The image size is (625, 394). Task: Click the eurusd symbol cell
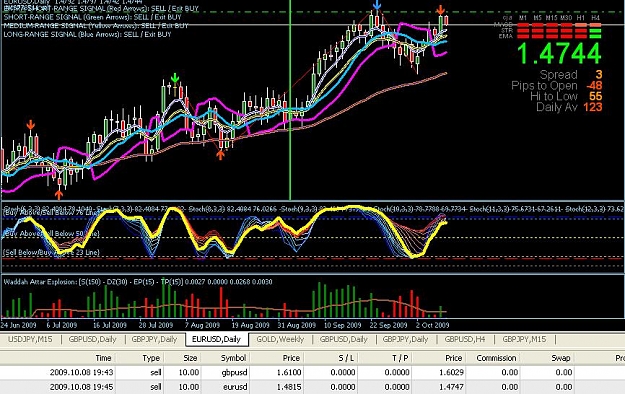point(235,387)
